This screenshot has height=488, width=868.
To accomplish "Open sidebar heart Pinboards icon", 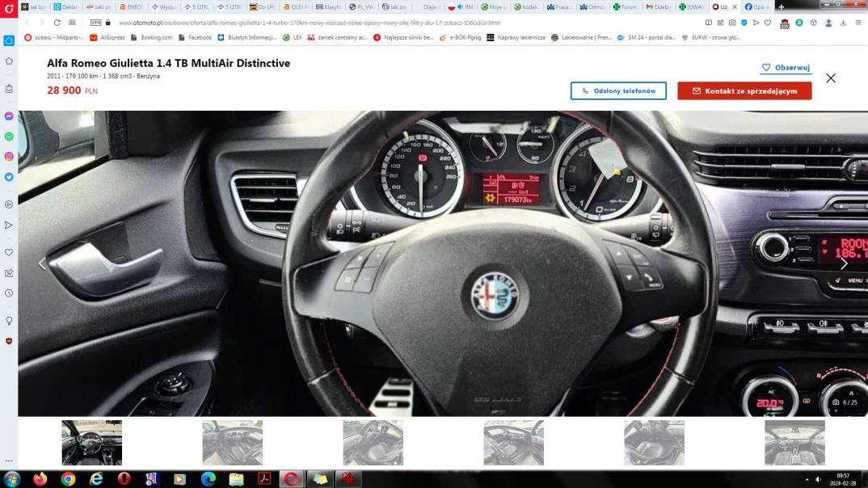I will (x=9, y=252).
